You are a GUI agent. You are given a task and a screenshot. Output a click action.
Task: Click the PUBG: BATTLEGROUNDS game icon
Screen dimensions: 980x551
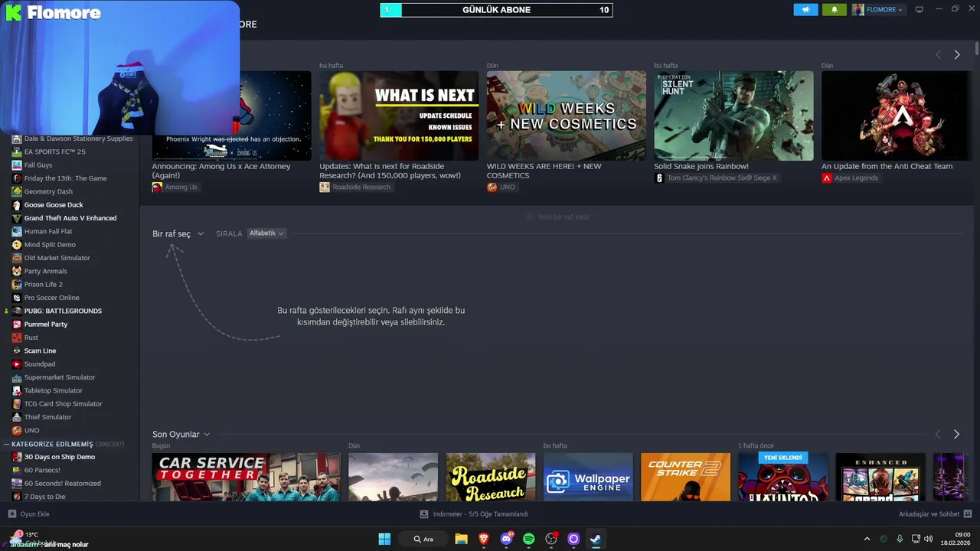click(x=17, y=311)
